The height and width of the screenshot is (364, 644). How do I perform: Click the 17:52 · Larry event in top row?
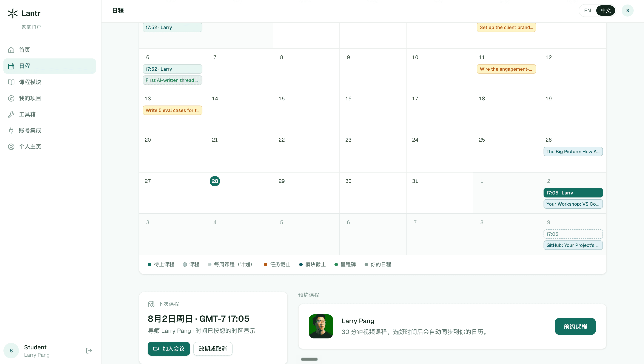[172, 27]
